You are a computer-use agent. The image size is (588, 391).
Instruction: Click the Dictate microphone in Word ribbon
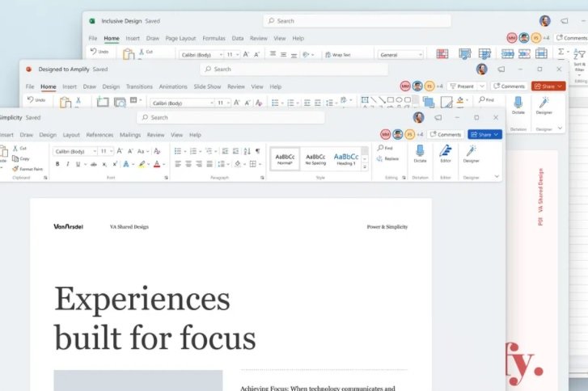point(420,153)
